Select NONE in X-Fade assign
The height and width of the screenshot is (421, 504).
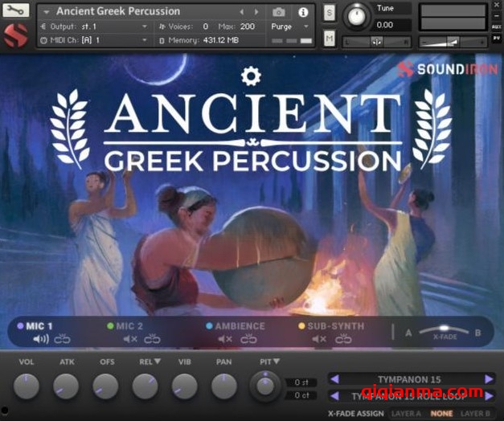click(441, 413)
